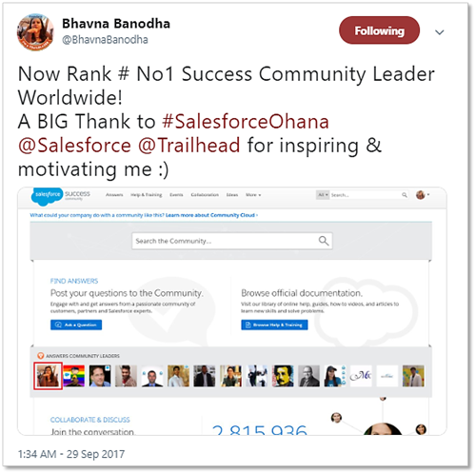Viewport: 476px width, 474px height.
Task: Select the red-highlighted first community leader
Action: click(x=48, y=376)
